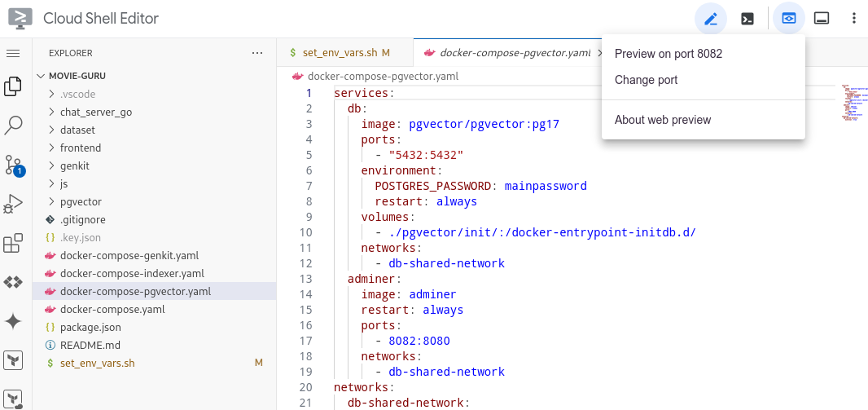Click docker-compose-pgvector.yaml breadcrumb text
This screenshot has height=410, width=868.
tap(383, 77)
